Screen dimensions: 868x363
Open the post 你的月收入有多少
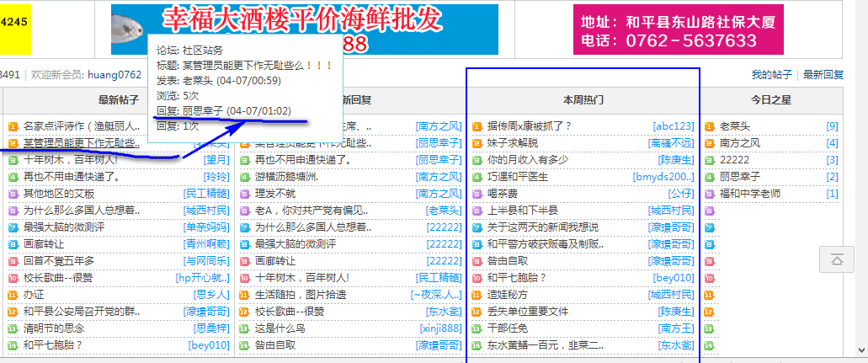pos(528,160)
